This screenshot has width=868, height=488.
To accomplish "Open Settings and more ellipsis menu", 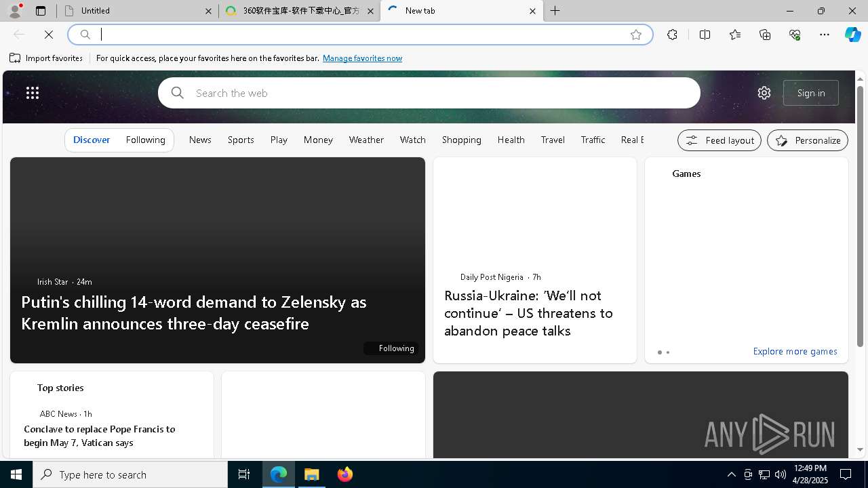I will click(825, 35).
